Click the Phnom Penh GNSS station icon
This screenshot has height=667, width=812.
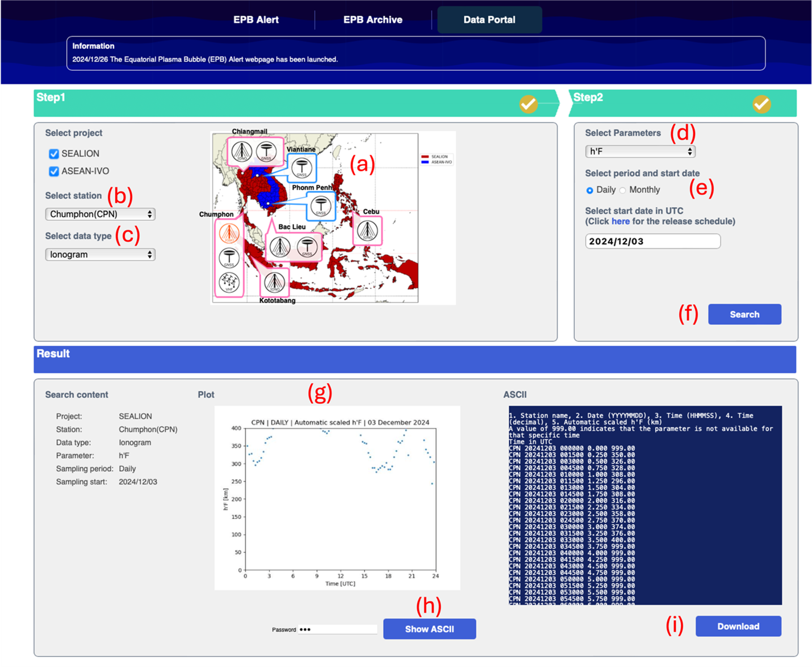point(320,206)
